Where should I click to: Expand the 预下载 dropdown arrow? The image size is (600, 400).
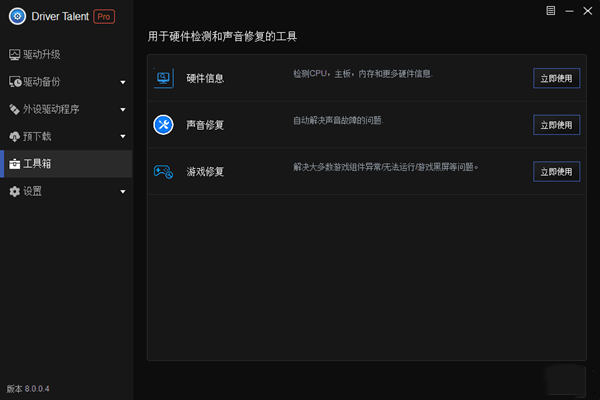coord(123,137)
